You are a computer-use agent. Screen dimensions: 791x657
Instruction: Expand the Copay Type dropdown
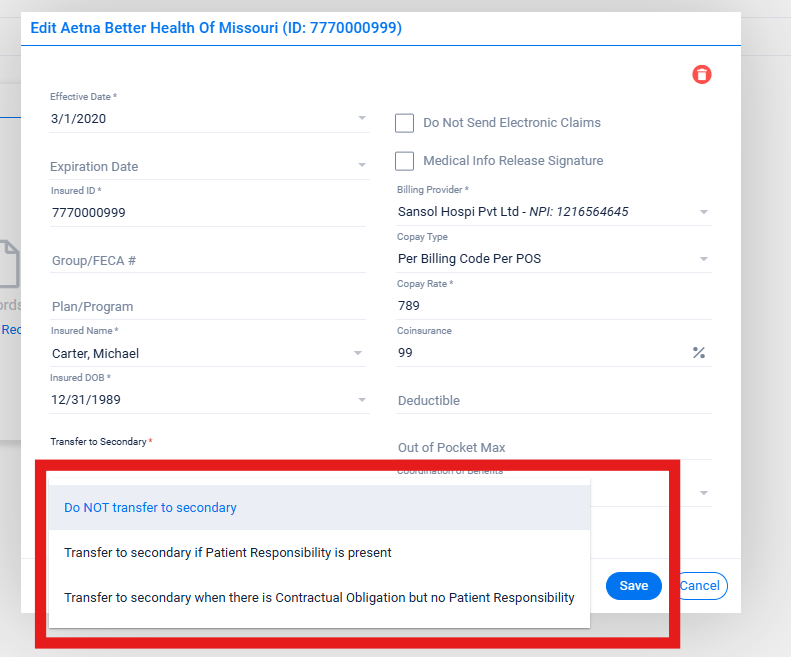(x=703, y=259)
